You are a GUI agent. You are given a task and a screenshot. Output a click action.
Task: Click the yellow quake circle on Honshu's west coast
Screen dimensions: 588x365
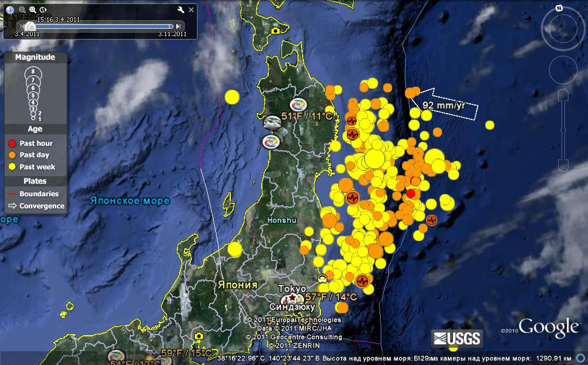[x=235, y=250]
